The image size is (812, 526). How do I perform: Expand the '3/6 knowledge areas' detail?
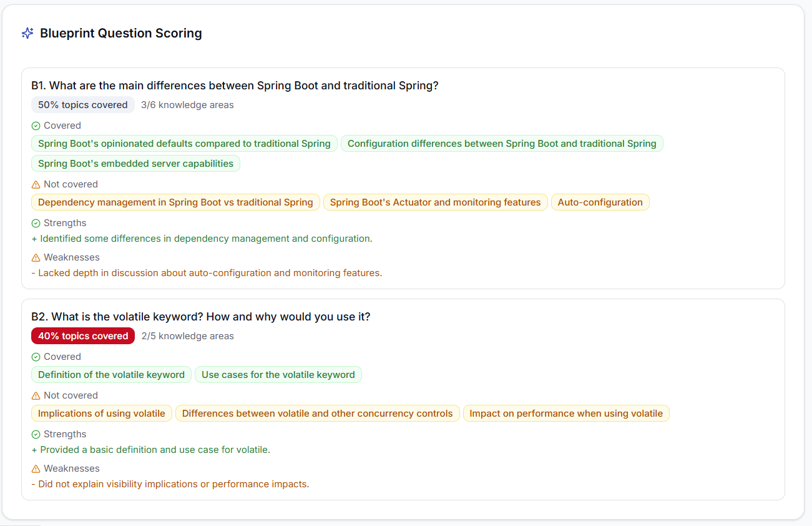coord(187,104)
